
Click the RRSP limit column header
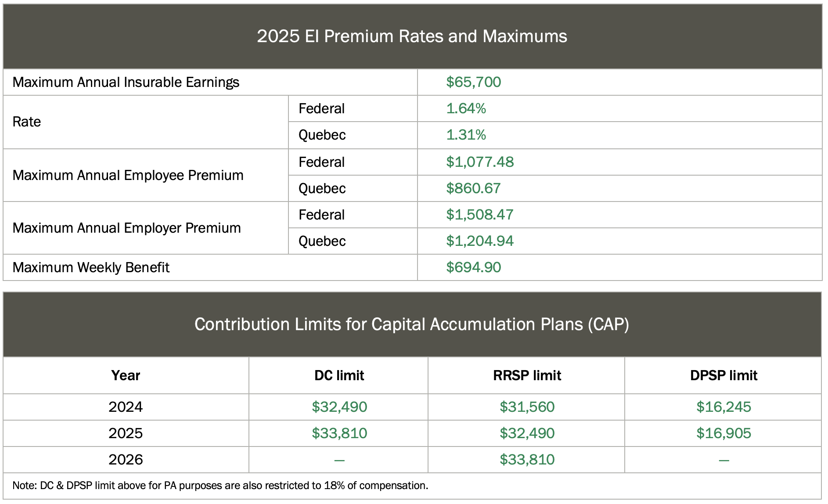tap(527, 376)
